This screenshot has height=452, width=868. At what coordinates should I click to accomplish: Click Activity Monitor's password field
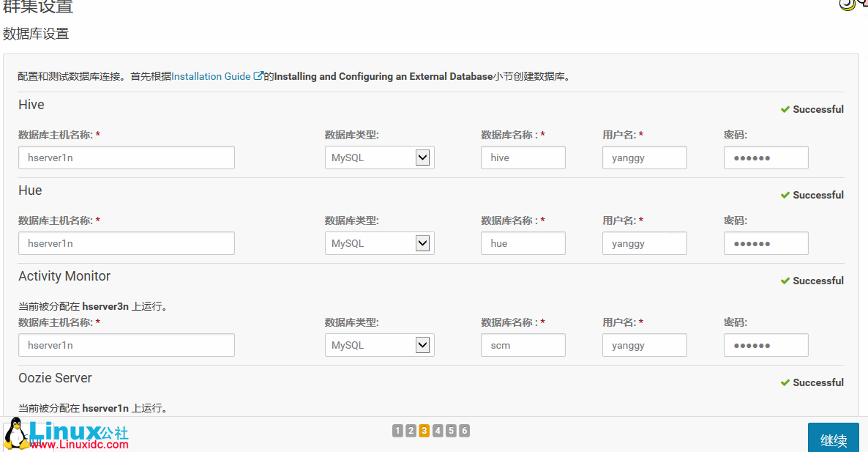pos(766,344)
